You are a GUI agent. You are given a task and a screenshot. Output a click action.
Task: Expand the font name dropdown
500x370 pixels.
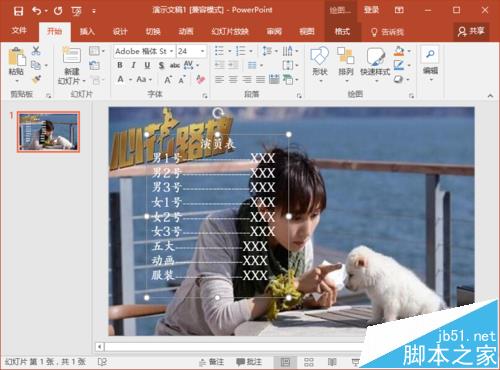(171, 51)
